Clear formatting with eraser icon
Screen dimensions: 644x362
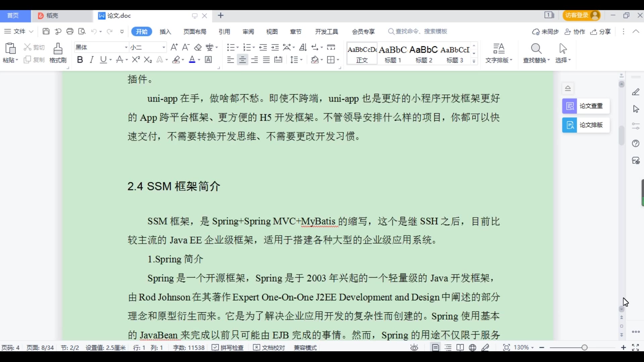coord(198,47)
